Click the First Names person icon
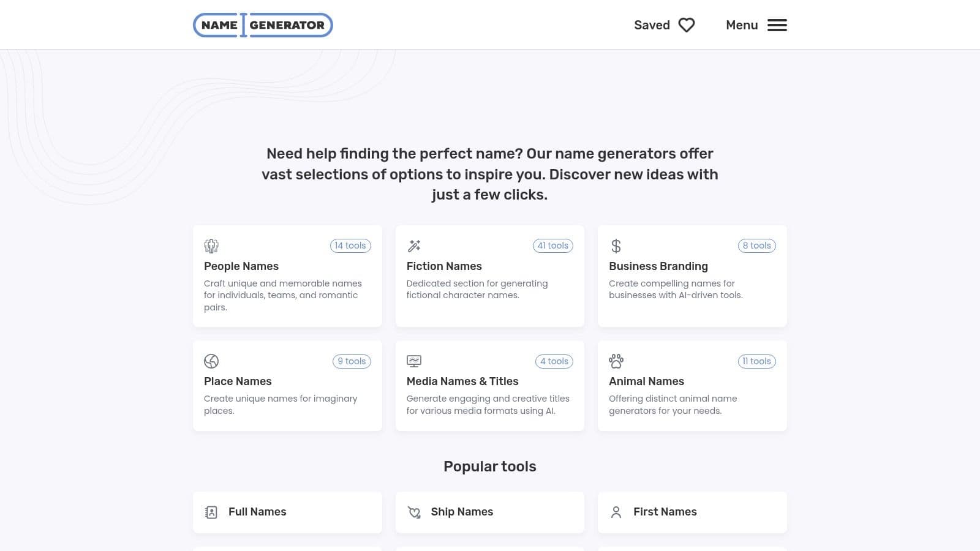The width and height of the screenshot is (980, 551). pyautogui.click(x=616, y=512)
